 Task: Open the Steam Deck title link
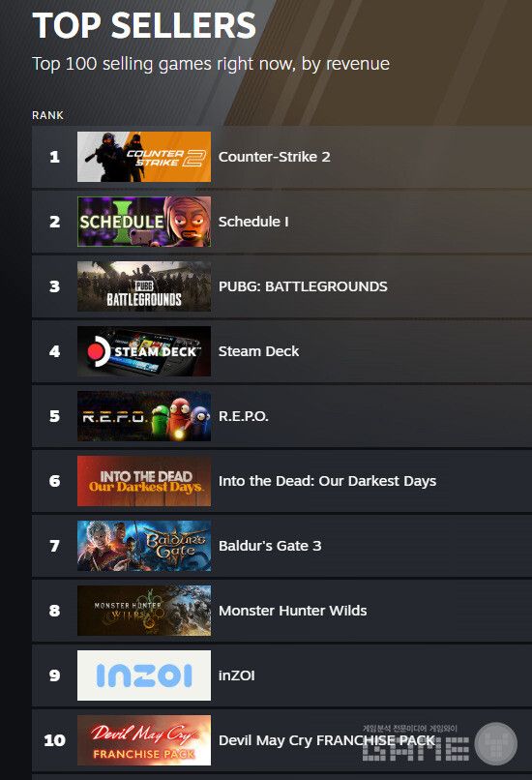258,351
